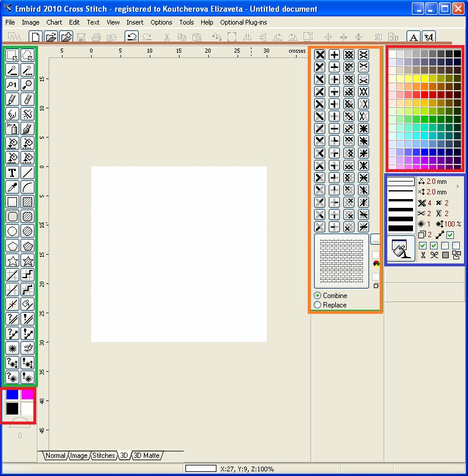468x476 pixels.
Task: Switch to the Normal view tab
Action: point(55,456)
